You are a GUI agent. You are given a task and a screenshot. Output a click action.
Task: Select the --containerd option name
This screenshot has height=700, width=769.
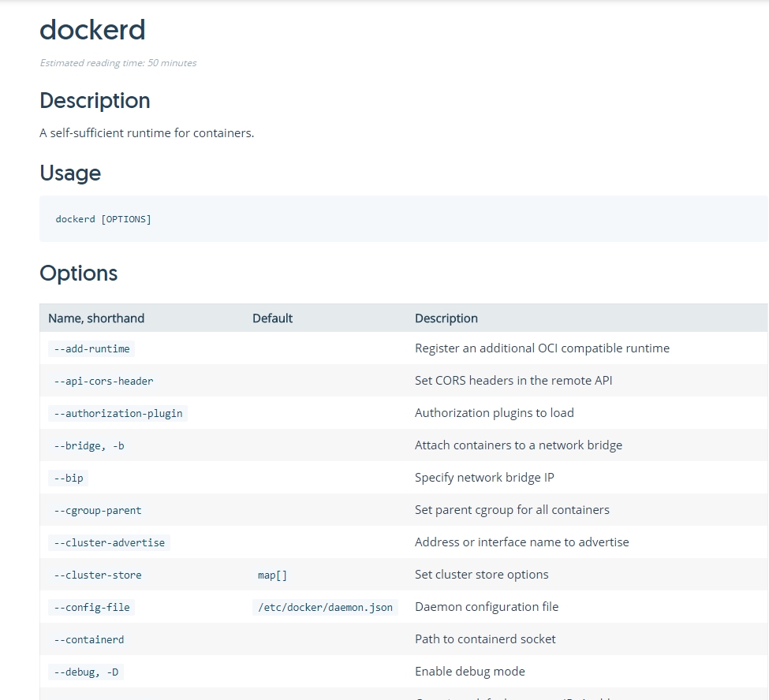(x=89, y=639)
